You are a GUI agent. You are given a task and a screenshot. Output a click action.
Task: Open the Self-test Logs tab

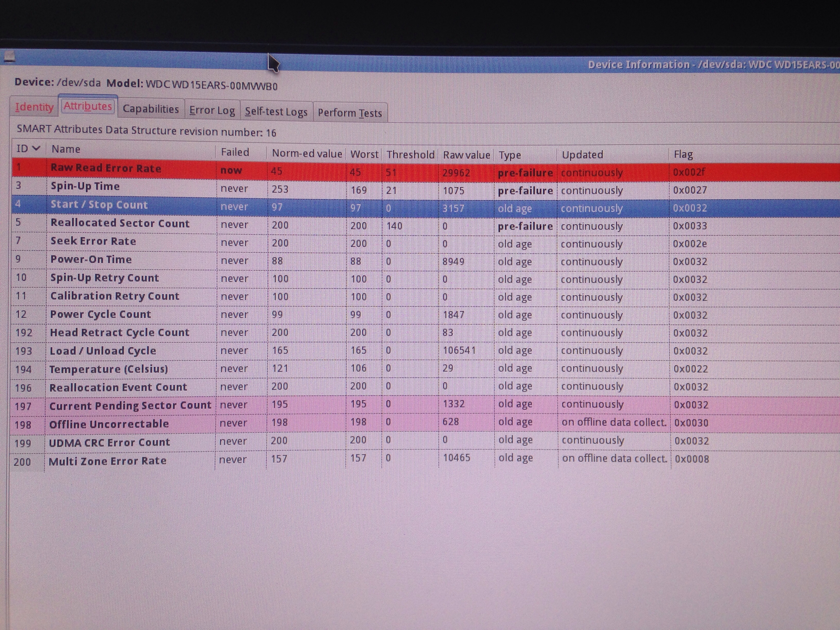pyautogui.click(x=276, y=112)
